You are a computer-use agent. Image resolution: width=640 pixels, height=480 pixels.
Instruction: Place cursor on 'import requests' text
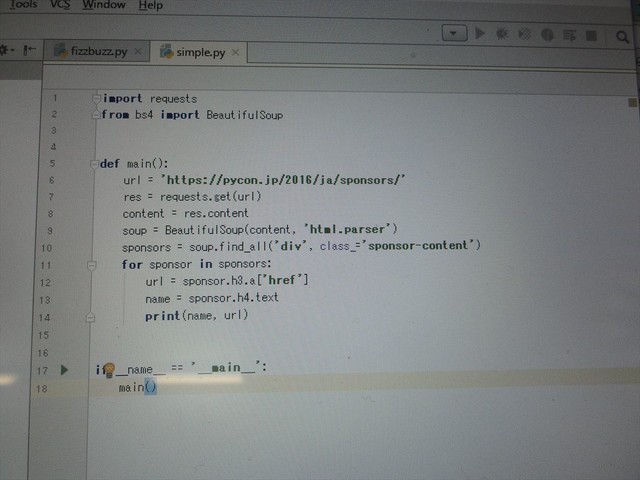click(x=150, y=99)
